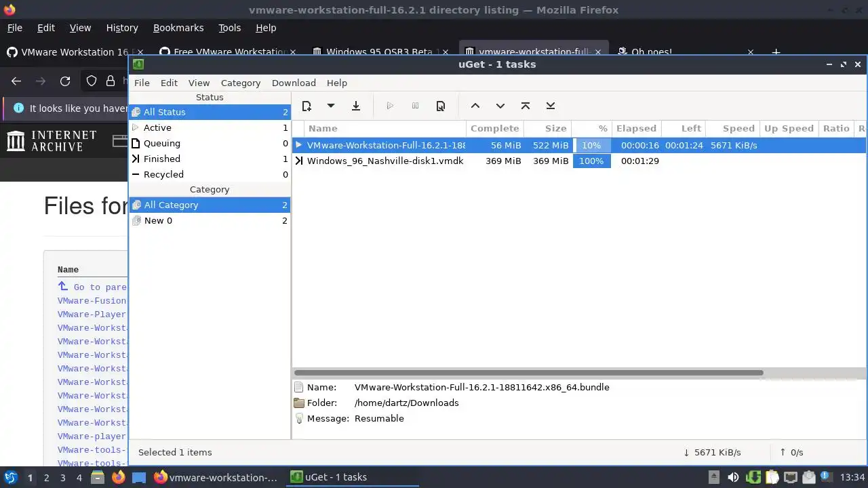Select the VMware-Workstation-Full-16.2.1 download row

tap(580, 145)
